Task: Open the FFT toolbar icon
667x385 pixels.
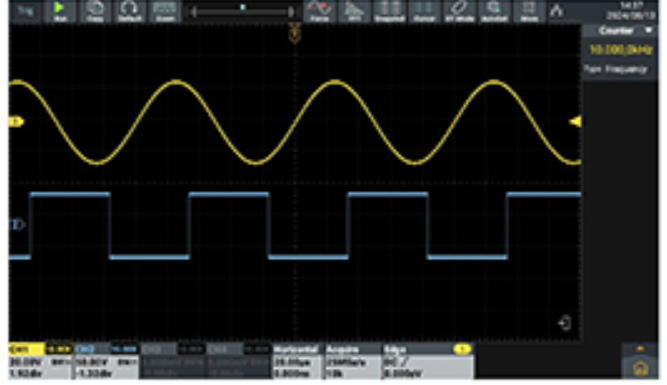Action: click(354, 11)
